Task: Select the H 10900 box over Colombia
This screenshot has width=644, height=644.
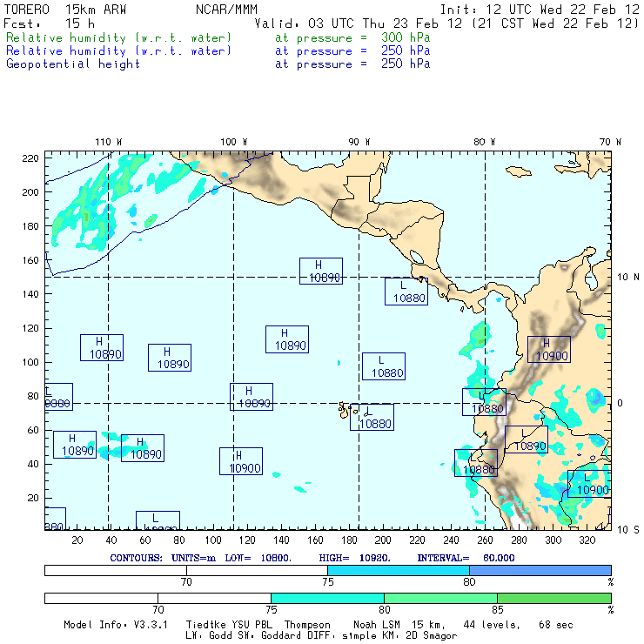Action: click(x=548, y=349)
